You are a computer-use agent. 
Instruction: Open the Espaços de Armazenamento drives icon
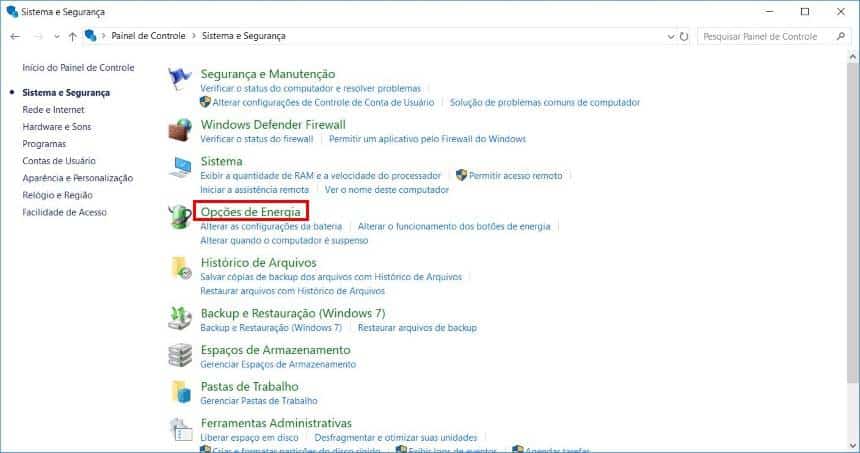click(x=180, y=355)
